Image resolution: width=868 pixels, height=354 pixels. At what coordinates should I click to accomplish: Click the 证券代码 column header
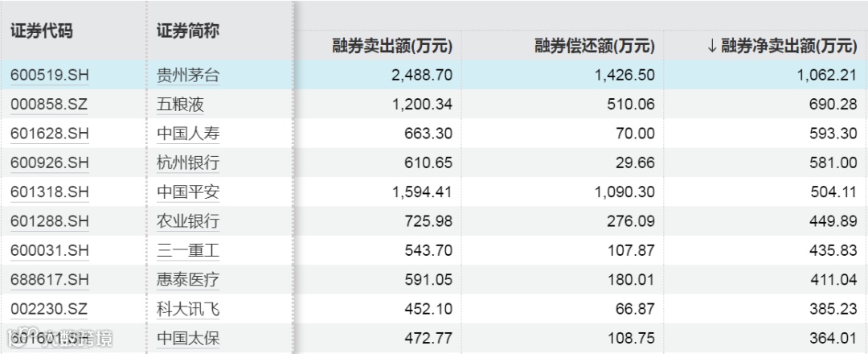tap(42, 31)
